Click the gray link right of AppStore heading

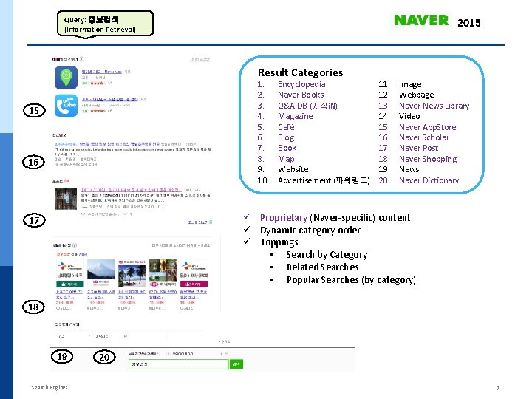coord(200,58)
